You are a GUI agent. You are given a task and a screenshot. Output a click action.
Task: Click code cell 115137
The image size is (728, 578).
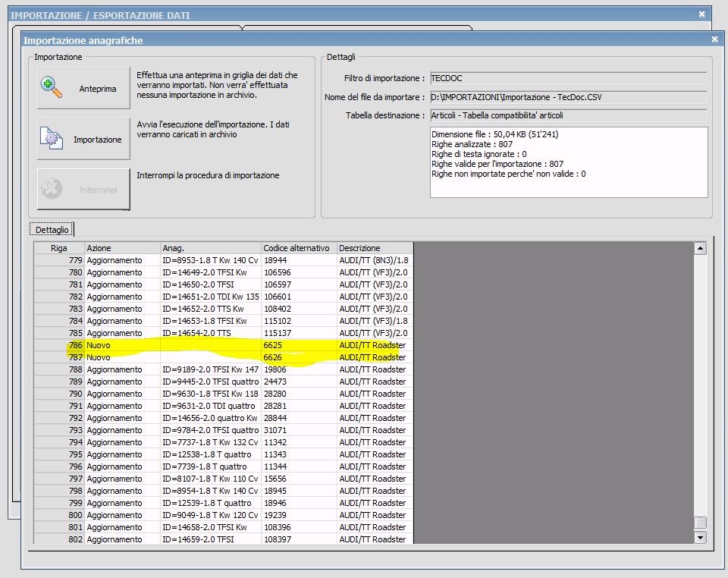tap(299, 333)
